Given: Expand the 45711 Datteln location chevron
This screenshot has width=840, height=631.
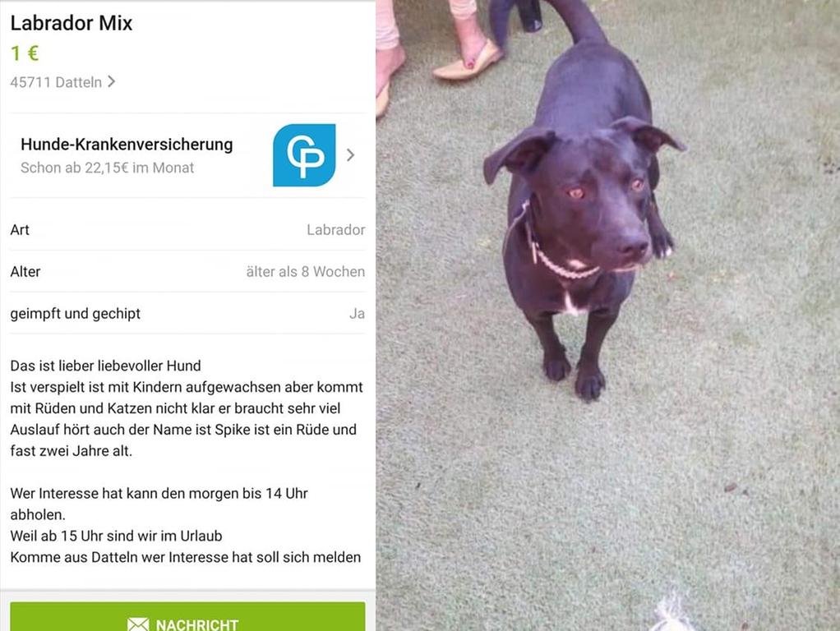Looking at the screenshot, I should pyautogui.click(x=112, y=81).
